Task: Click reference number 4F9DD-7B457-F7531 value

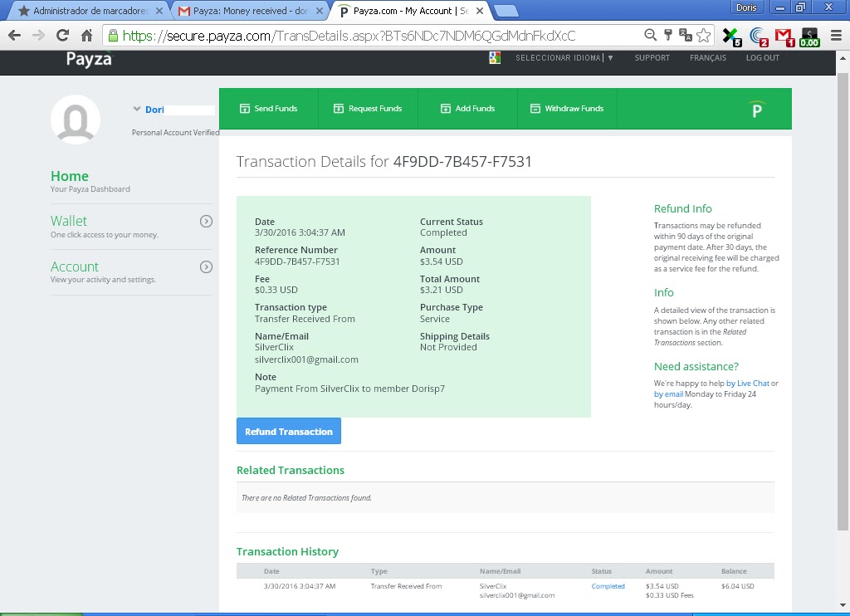Action: 297,262
